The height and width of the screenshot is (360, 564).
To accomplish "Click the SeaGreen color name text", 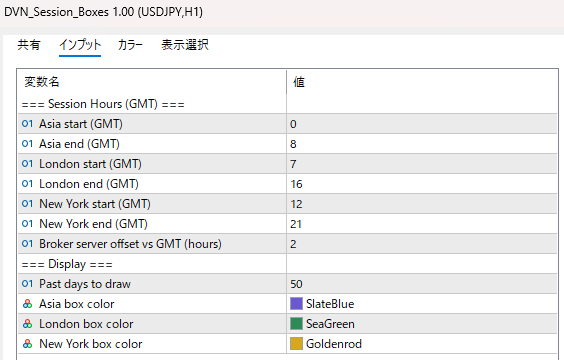I will tap(330, 324).
